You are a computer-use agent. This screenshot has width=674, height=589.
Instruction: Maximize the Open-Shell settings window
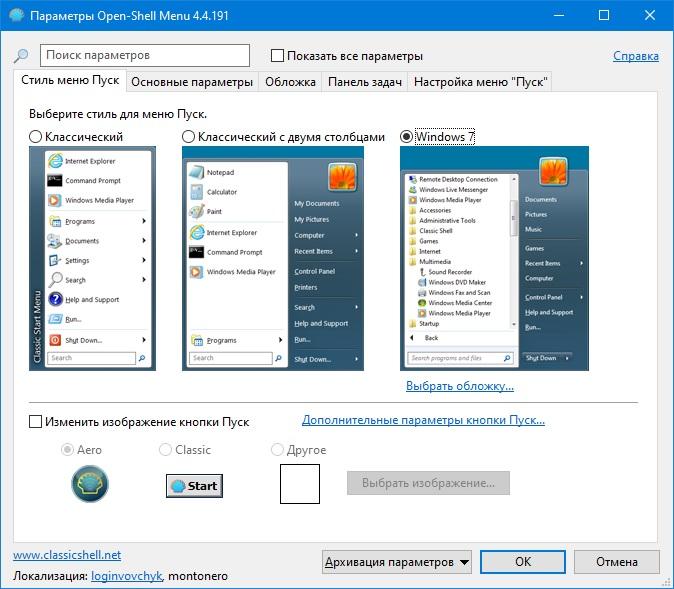[x=604, y=15]
